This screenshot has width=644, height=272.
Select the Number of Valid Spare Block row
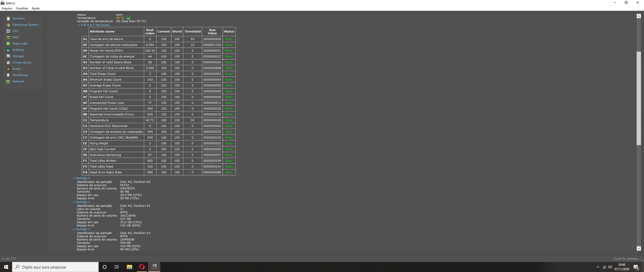click(158, 62)
